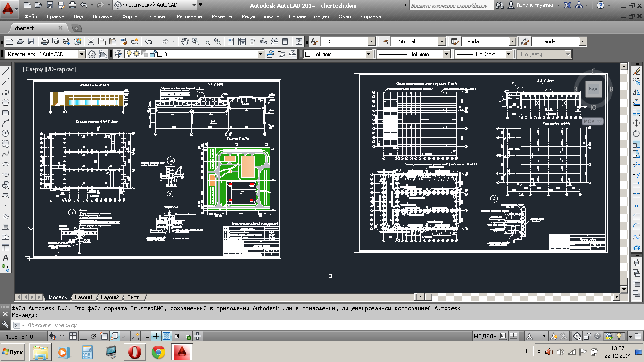Select the Spline draw tool
This screenshot has width=644, height=362.
(x=6, y=154)
